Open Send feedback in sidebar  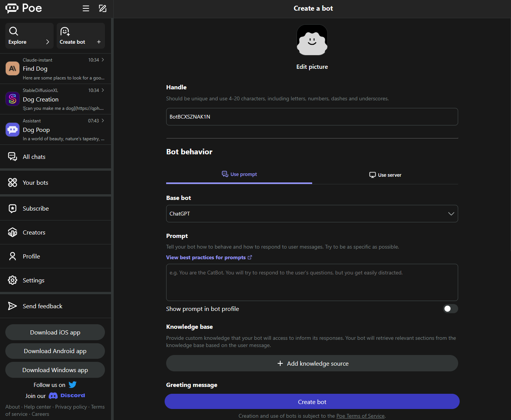(x=56, y=306)
